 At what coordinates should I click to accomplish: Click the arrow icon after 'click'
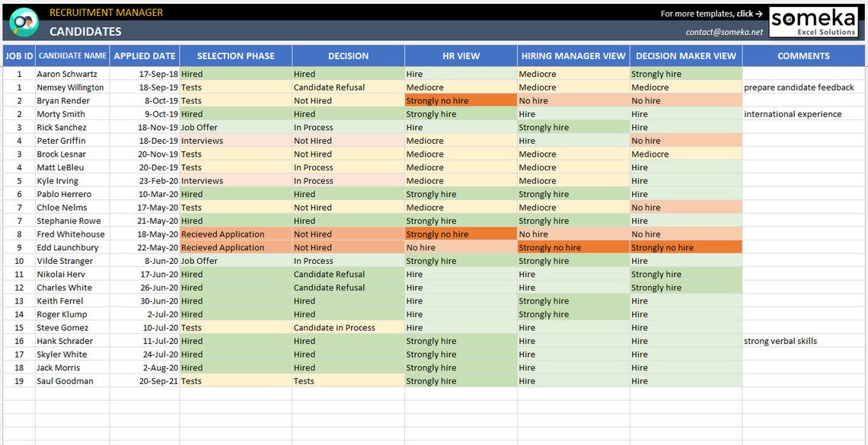tap(758, 13)
